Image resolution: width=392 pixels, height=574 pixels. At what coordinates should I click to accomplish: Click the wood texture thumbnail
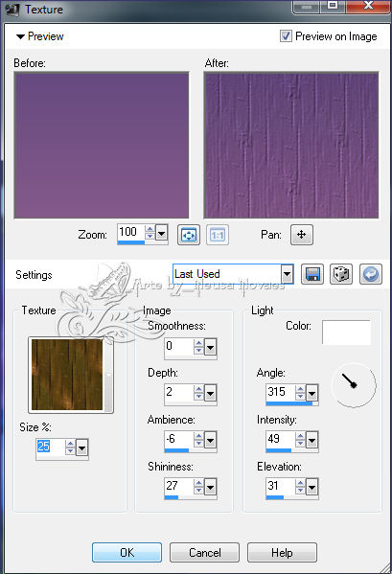[67, 375]
